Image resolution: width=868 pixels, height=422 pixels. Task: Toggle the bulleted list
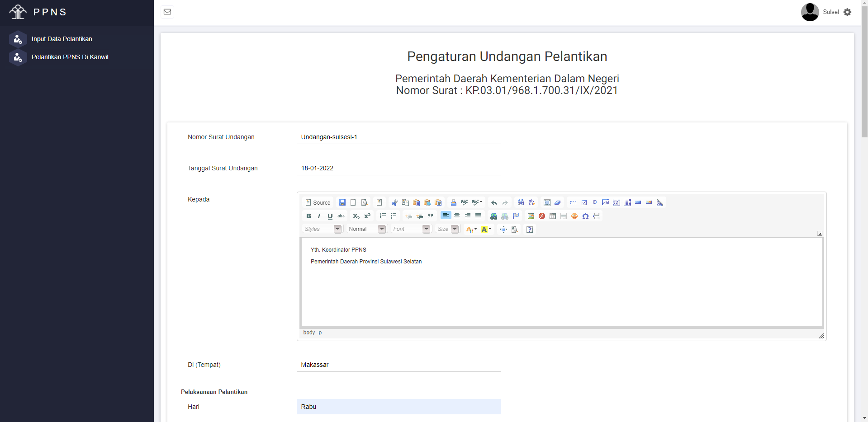pos(394,216)
